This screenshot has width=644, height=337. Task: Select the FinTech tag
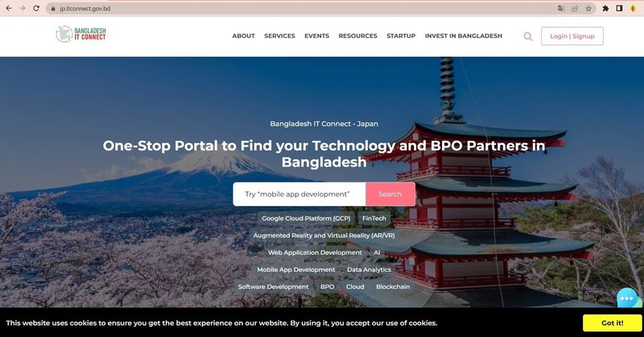(374, 219)
